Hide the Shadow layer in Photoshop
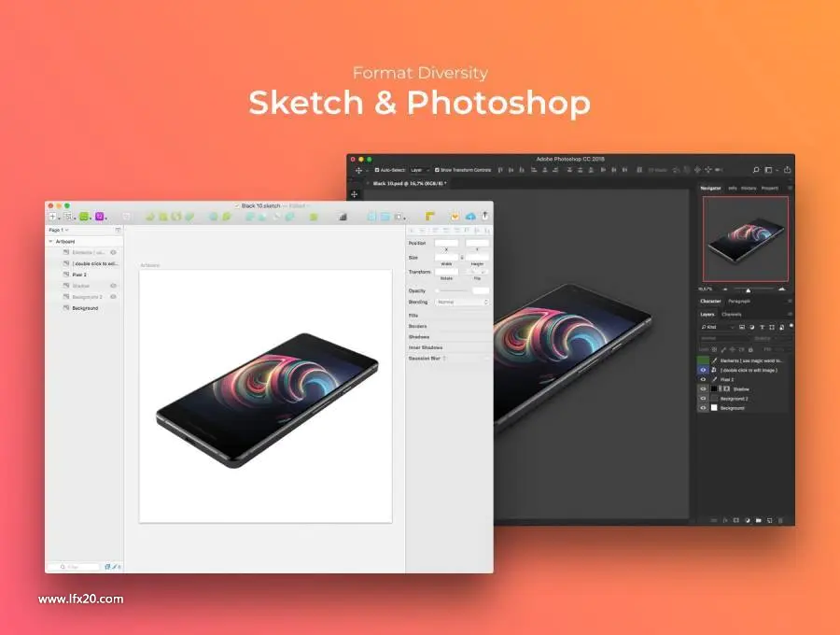This screenshot has height=635, width=840. (703, 389)
